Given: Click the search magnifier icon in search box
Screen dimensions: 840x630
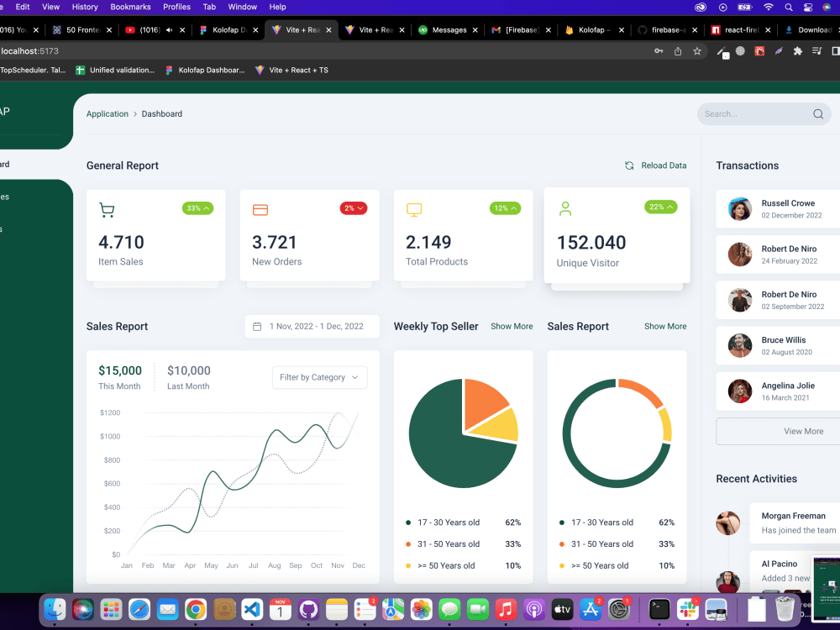Looking at the screenshot, I should point(818,114).
